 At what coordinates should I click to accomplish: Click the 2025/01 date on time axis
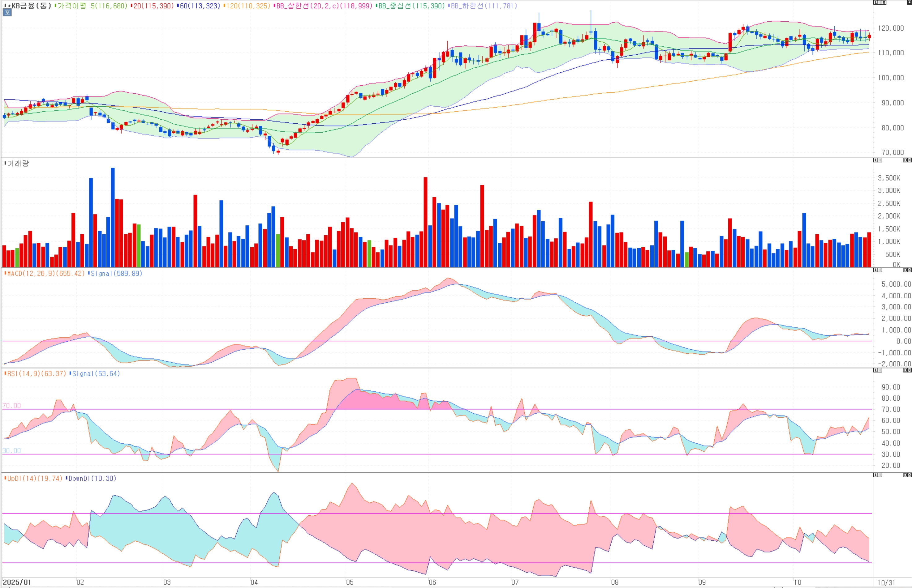(x=17, y=582)
